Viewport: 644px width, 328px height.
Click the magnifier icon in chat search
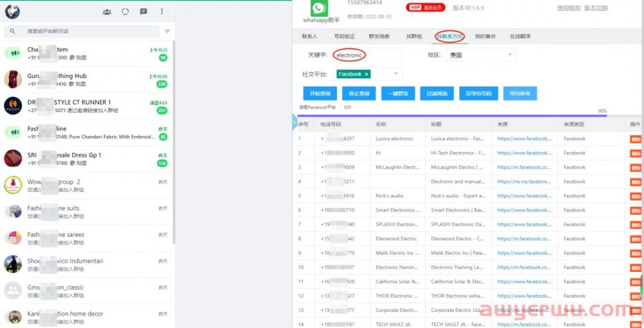(x=12, y=31)
